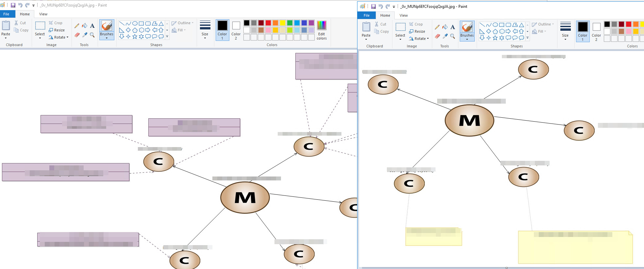This screenshot has width=644, height=269.
Task: Choose the Magnifier tool in right Paint window
Action: click(x=453, y=36)
